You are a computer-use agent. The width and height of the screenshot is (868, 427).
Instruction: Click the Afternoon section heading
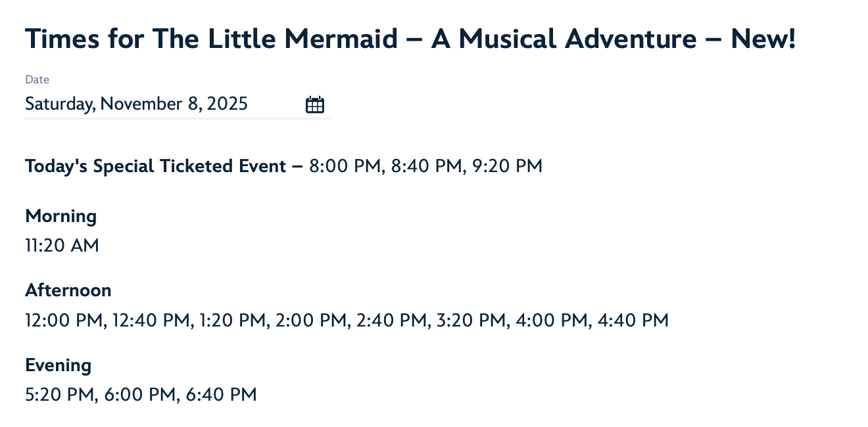point(68,290)
